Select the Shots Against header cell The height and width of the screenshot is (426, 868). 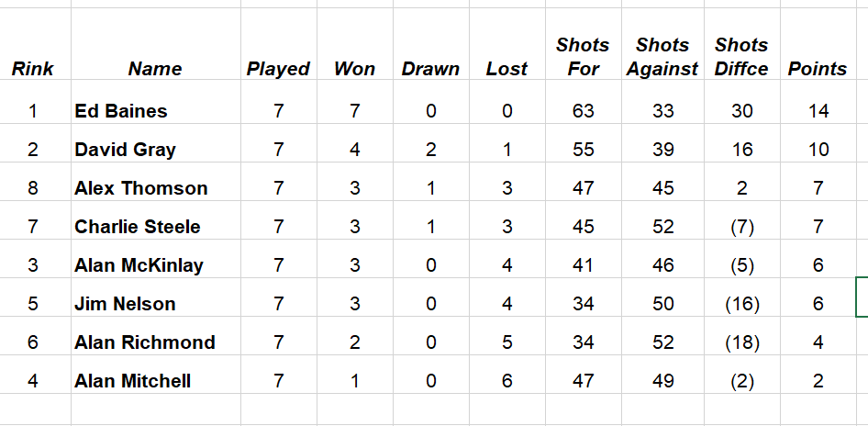[x=662, y=57]
